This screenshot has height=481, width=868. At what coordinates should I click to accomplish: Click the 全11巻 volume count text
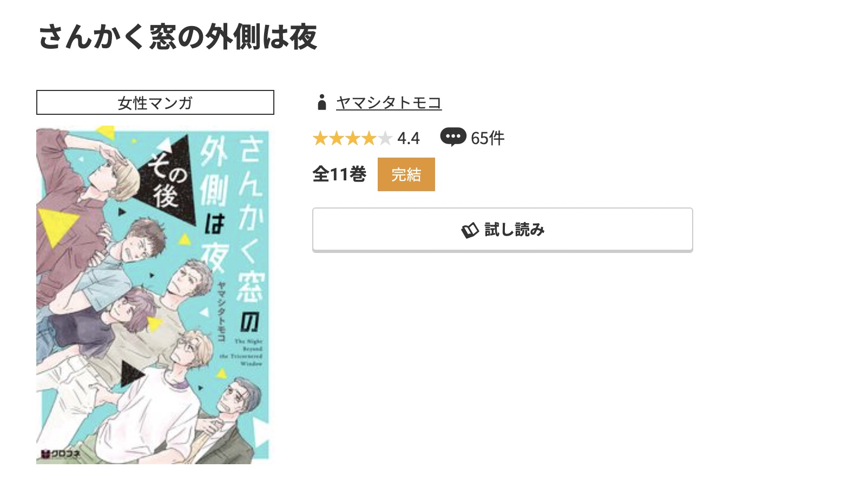tap(340, 174)
